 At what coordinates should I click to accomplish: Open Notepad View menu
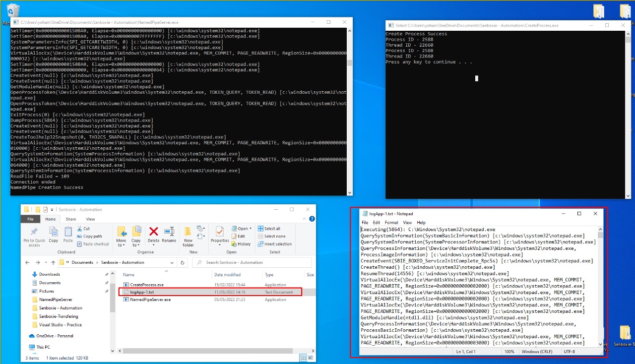[x=407, y=223]
